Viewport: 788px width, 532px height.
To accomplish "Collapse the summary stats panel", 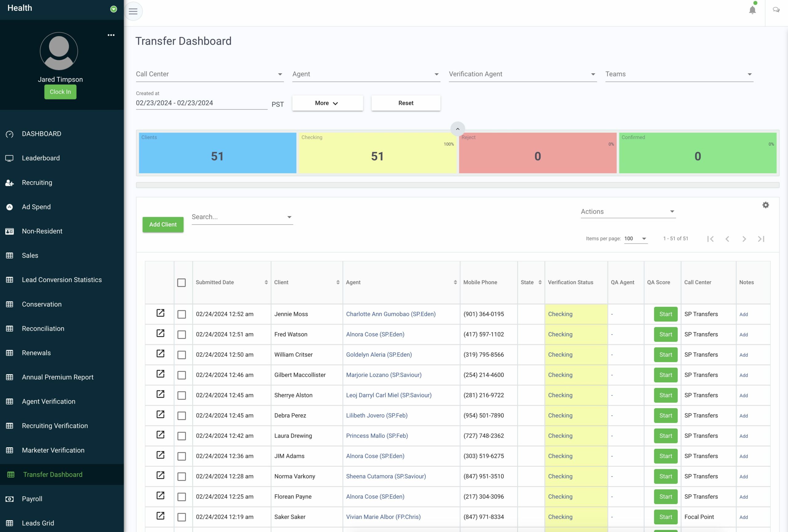I will 457,129.
